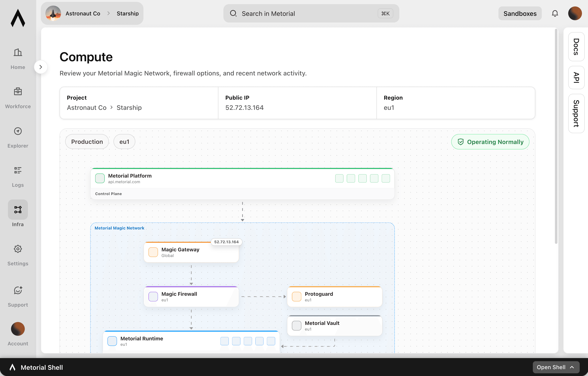This screenshot has width=588, height=376.
Task: Click Starship in the Project card
Action: [129, 108]
